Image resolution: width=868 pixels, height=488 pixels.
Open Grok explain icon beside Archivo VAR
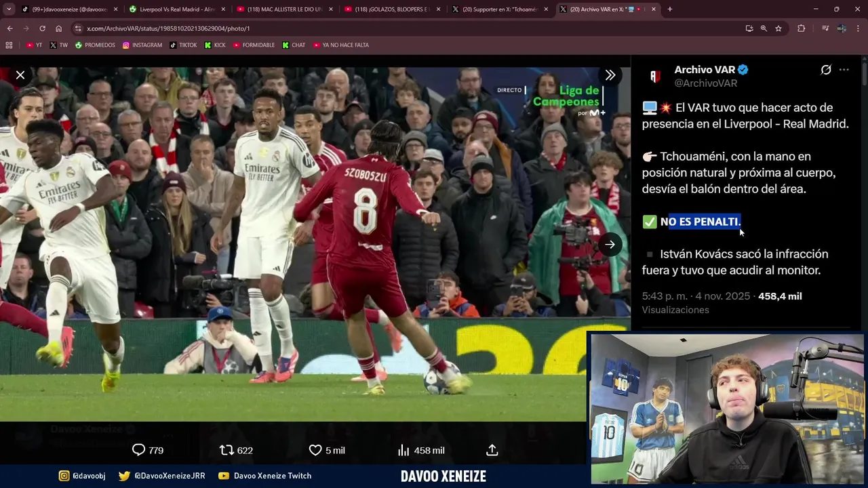tap(826, 70)
